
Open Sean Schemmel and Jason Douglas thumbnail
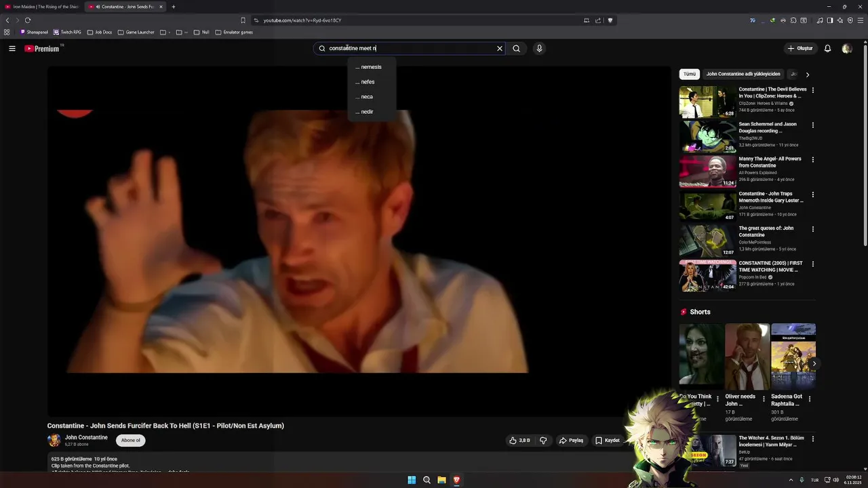(x=708, y=136)
